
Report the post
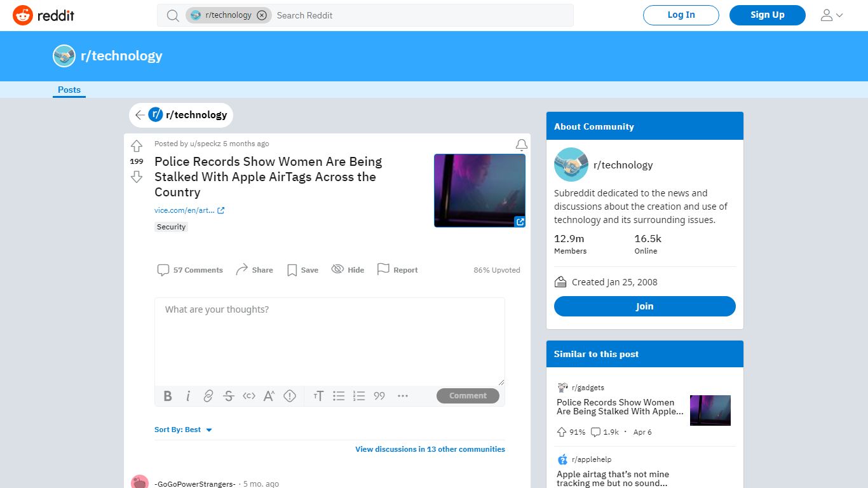tap(397, 270)
